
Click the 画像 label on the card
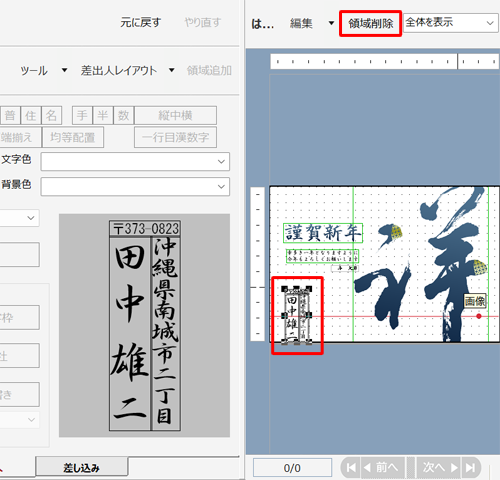pos(475,301)
